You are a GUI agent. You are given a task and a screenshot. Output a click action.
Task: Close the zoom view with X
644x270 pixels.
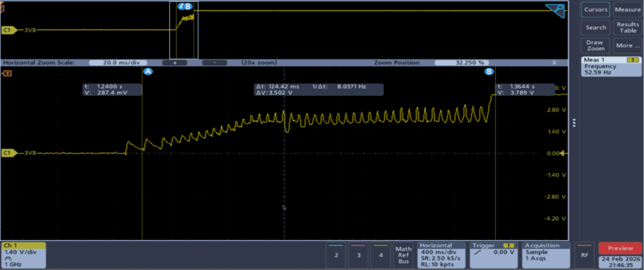pyautogui.click(x=554, y=63)
